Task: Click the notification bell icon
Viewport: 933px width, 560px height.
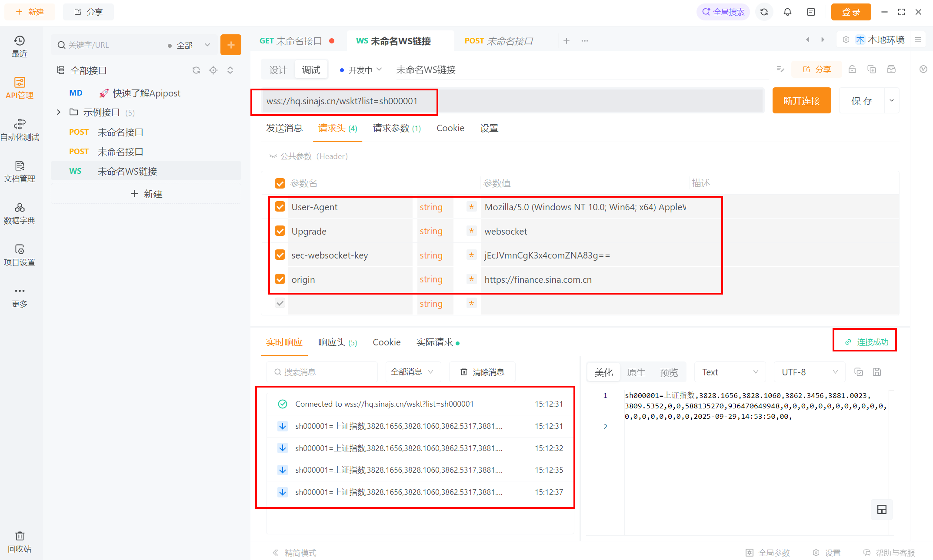Action: click(787, 12)
